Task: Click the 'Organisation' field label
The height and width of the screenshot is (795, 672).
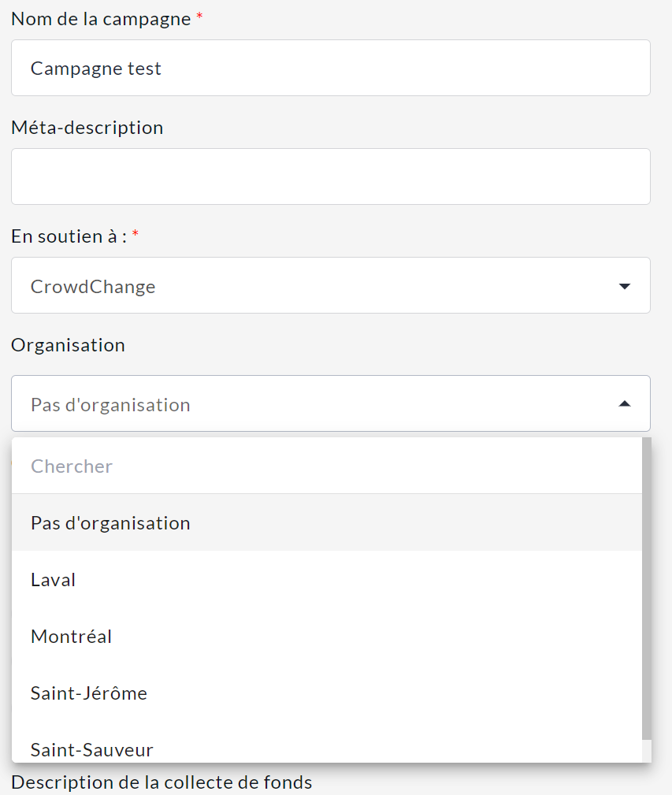Action: pyautogui.click(x=68, y=345)
